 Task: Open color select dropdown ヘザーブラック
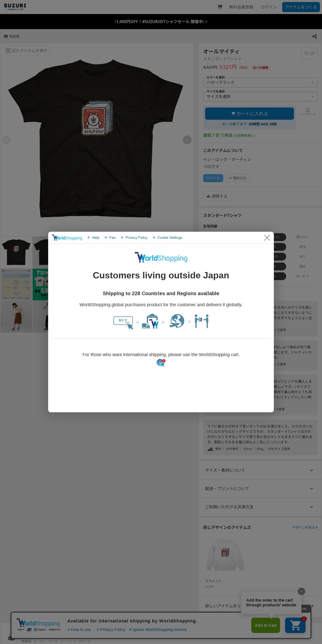260,83
